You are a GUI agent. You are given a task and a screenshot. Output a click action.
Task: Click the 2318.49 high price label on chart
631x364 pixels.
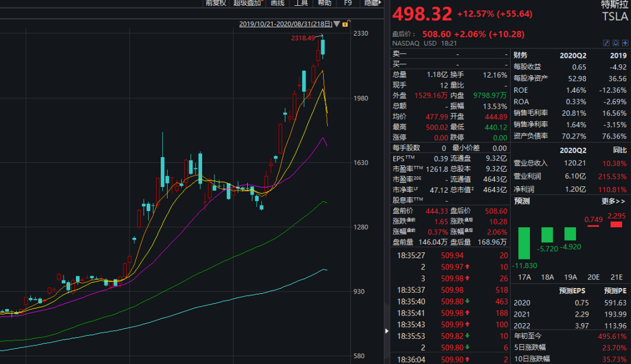303,38
